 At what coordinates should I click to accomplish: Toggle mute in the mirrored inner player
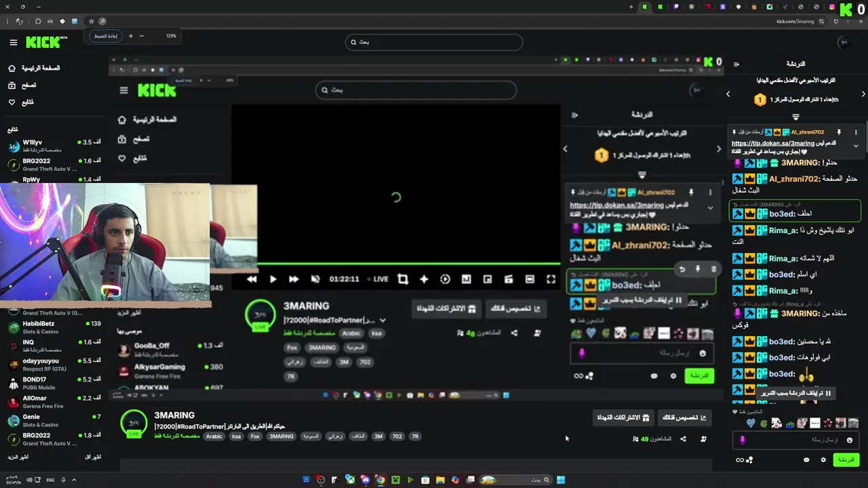click(315, 279)
